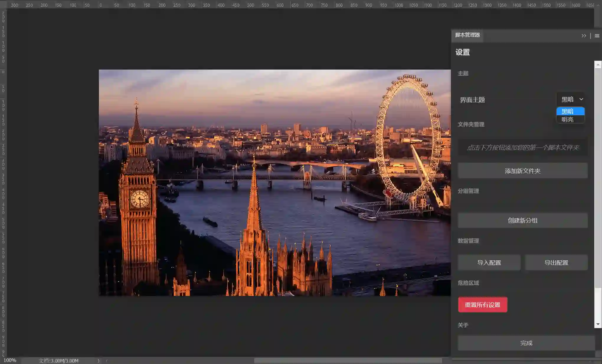602x364 pixels.
Task: Switch to the 脚本管理器 tab
Action: coord(467,35)
